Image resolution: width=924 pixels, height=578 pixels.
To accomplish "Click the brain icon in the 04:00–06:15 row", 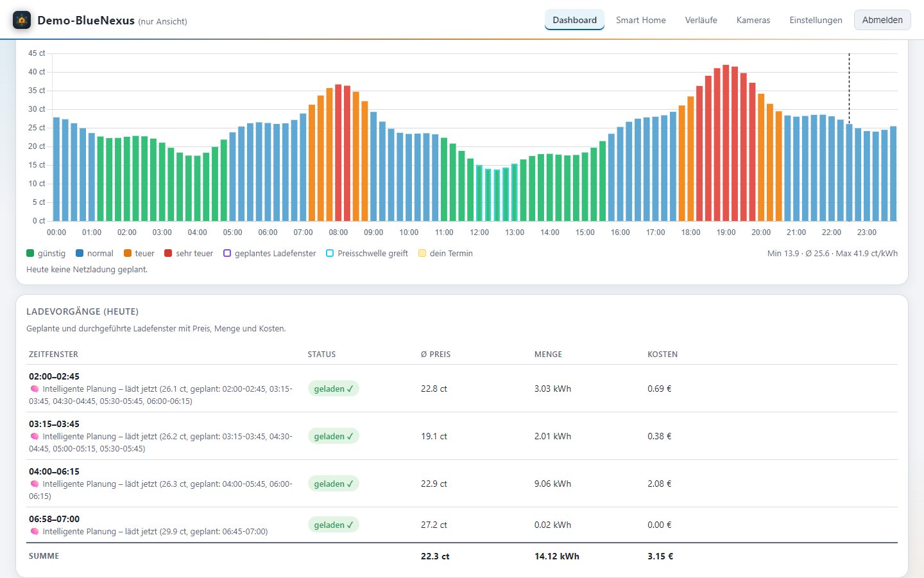I will 35,484.
